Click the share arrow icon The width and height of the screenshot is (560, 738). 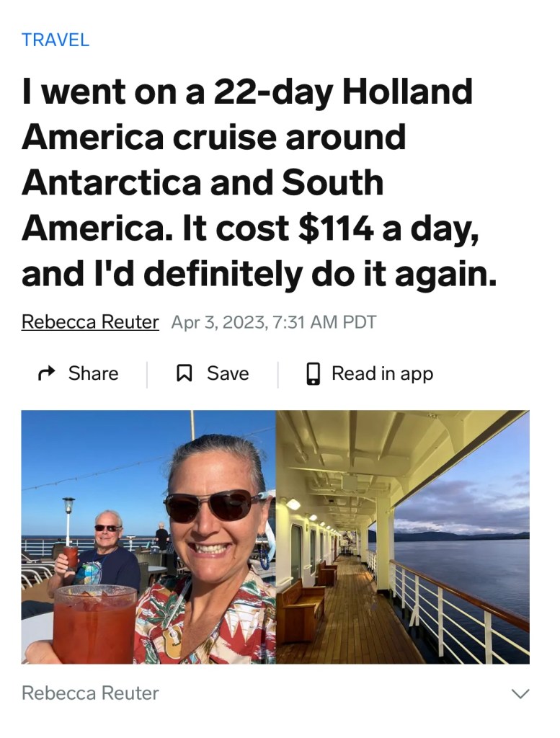(x=46, y=373)
